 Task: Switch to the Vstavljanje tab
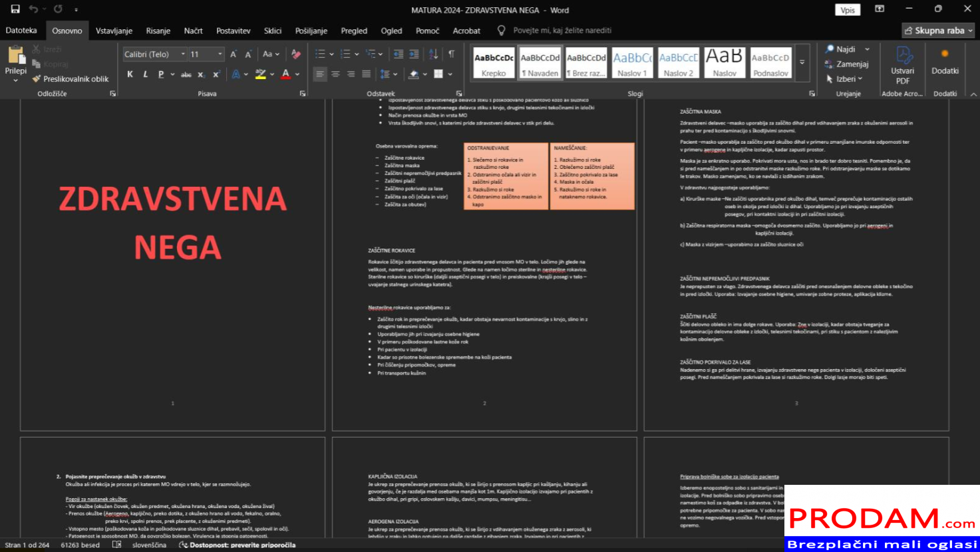pyautogui.click(x=114, y=31)
